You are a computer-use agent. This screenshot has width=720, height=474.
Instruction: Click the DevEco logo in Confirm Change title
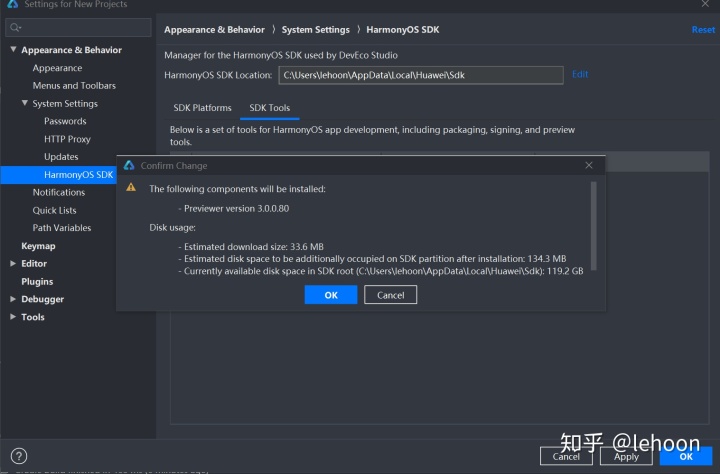click(x=129, y=165)
